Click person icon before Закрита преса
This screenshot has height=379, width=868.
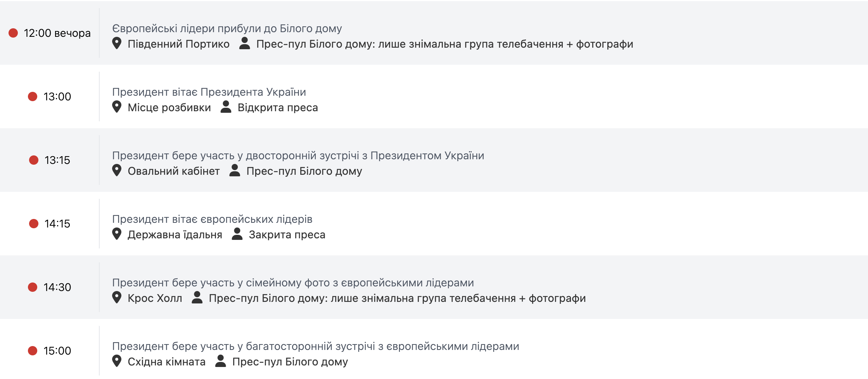[x=237, y=234]
